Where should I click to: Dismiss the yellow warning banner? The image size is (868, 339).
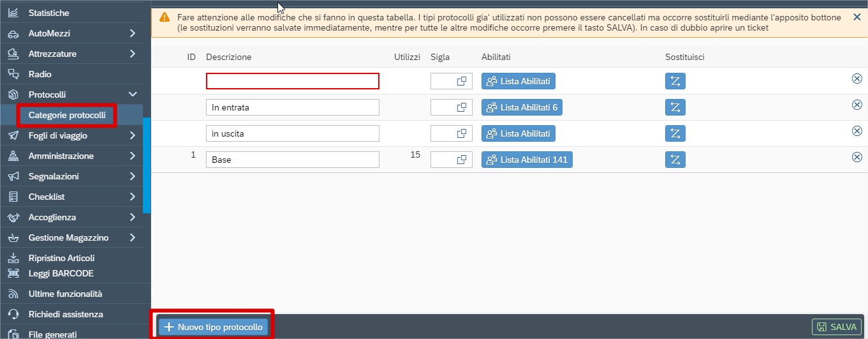(x=857, y=17)
